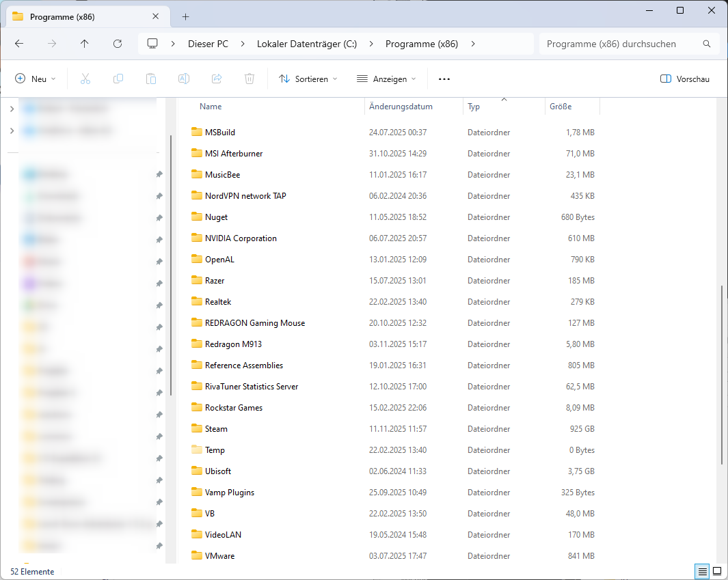Select Vamp Plugins folder

[230, 493]
